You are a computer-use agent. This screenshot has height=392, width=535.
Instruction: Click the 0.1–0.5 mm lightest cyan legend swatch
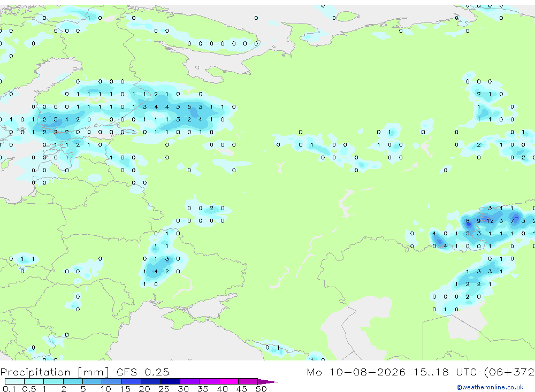pyautogui.click(x=14, y=381)
